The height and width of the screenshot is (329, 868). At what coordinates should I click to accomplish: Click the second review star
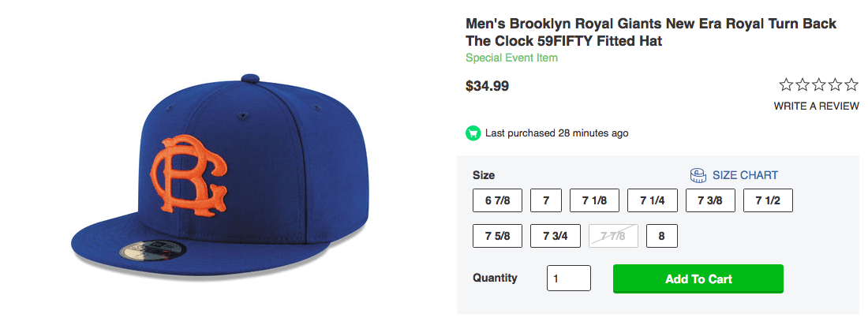803,85
